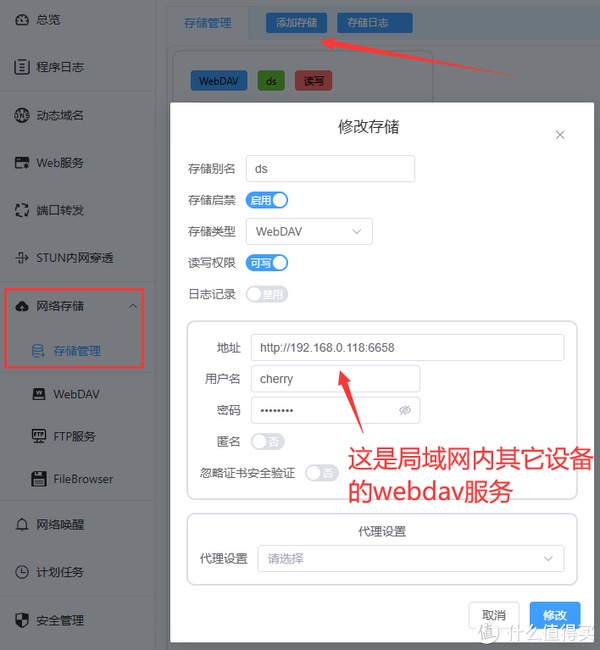The height and width of the screenshot is (650, 600).
Task: Open the FTP服务 icon
Action: pos(39,436)
